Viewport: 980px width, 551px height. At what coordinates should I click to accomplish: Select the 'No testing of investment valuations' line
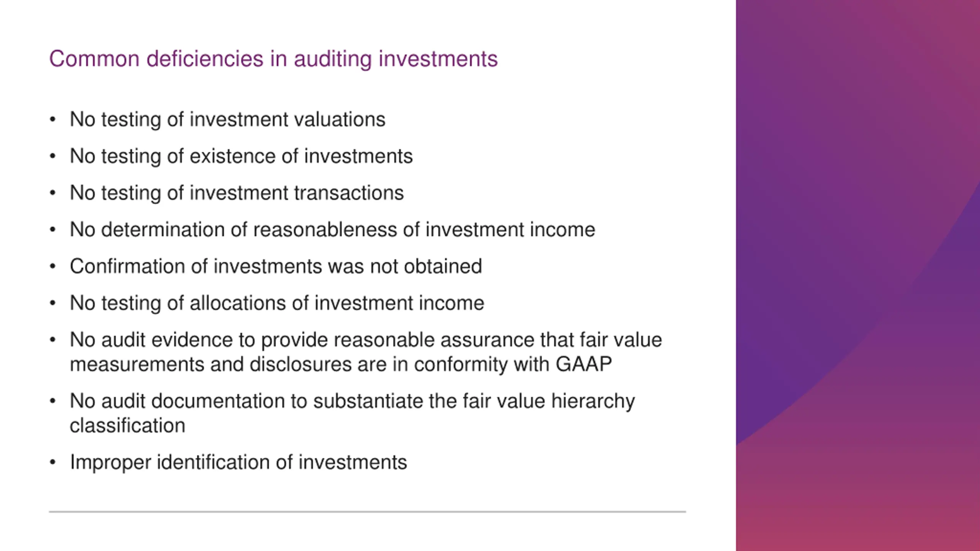click(x=227, y=119)
